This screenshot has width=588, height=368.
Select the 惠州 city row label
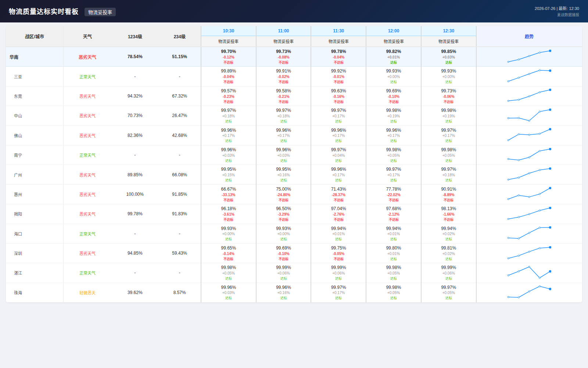(18, 195)
